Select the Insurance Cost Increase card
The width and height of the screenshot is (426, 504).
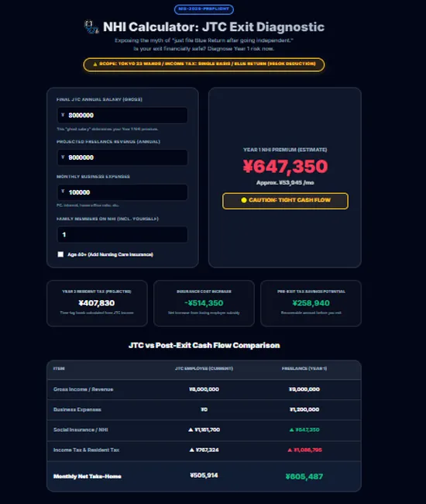click(x=204, y=303)
